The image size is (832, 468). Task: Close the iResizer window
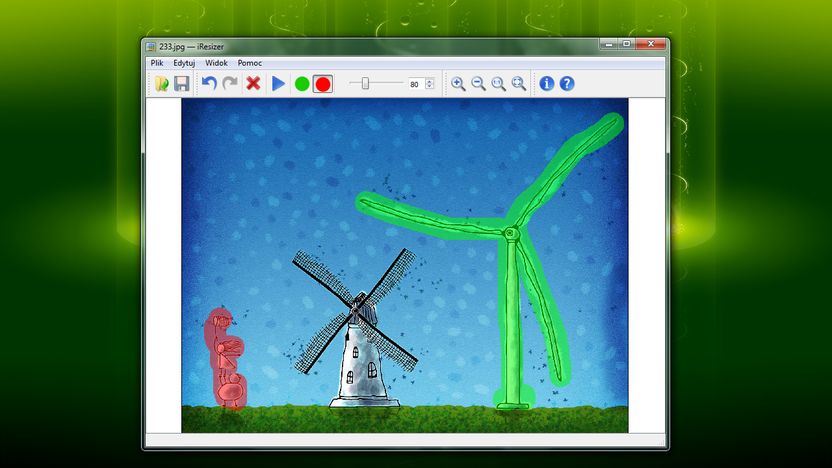click(x=651, y=44)
